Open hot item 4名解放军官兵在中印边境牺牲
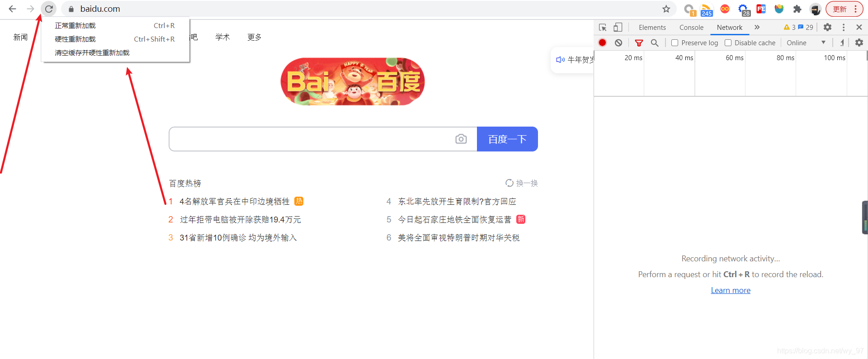Image resolution: width=868 pixels, height=359 pixels. (234, 201)
